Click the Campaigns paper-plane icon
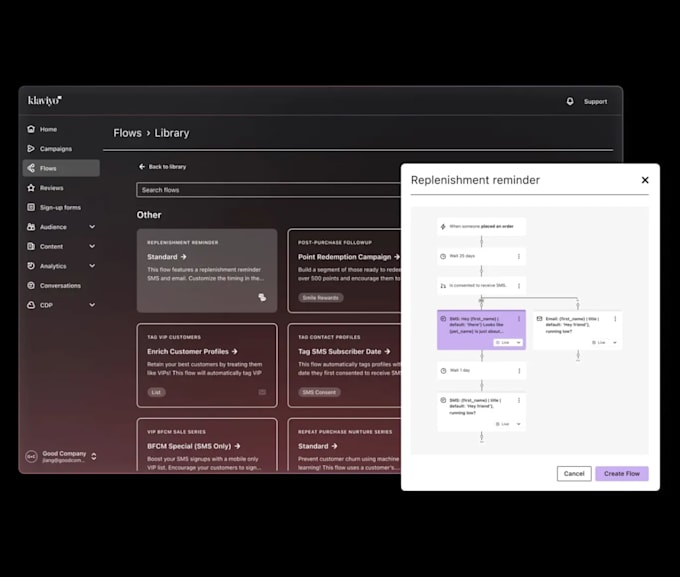This screenshot has height=577, width=680. pos(31,148)
